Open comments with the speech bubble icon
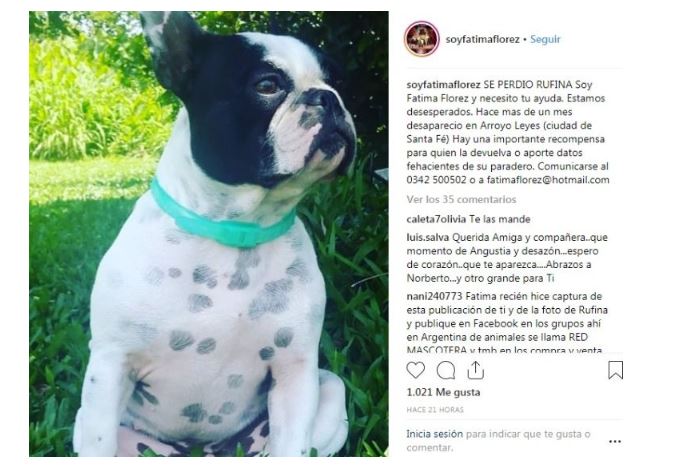691x472 pixels. coord(446,370)
